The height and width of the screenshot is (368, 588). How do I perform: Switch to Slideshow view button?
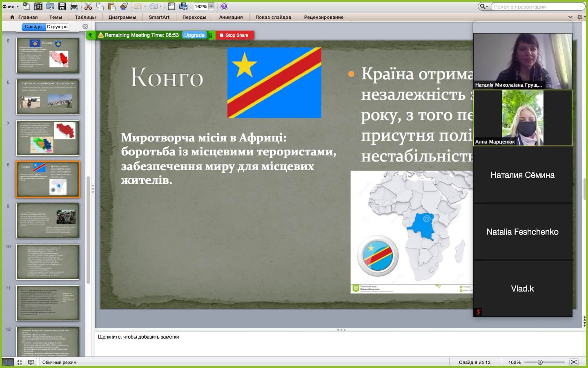(x=31, y=362)
